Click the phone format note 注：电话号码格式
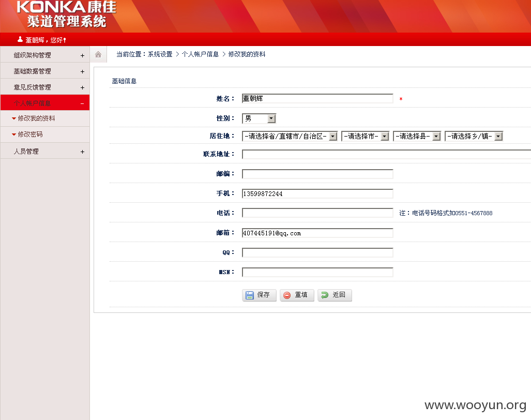The height and width of the screenshot is (420, 531). 446,213
